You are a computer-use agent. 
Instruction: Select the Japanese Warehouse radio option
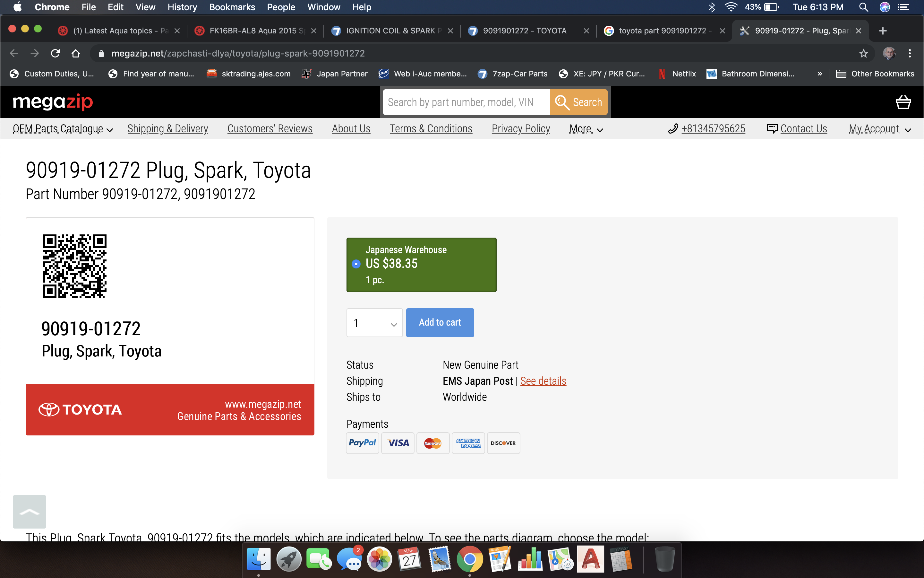pos(356,264)
